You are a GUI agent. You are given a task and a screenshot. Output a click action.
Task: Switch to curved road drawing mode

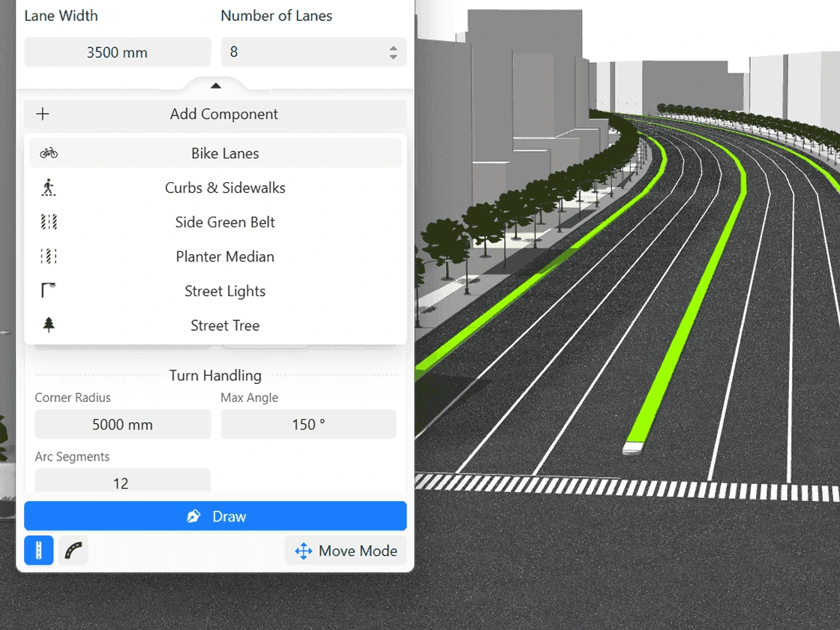point(73,550)
